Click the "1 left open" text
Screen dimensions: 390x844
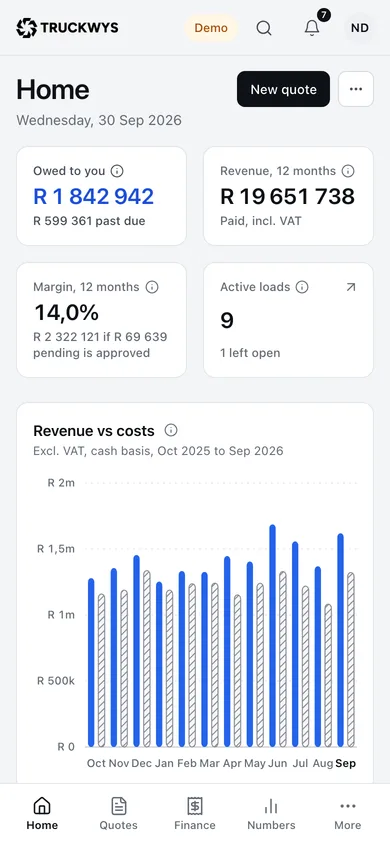(250, 353)
